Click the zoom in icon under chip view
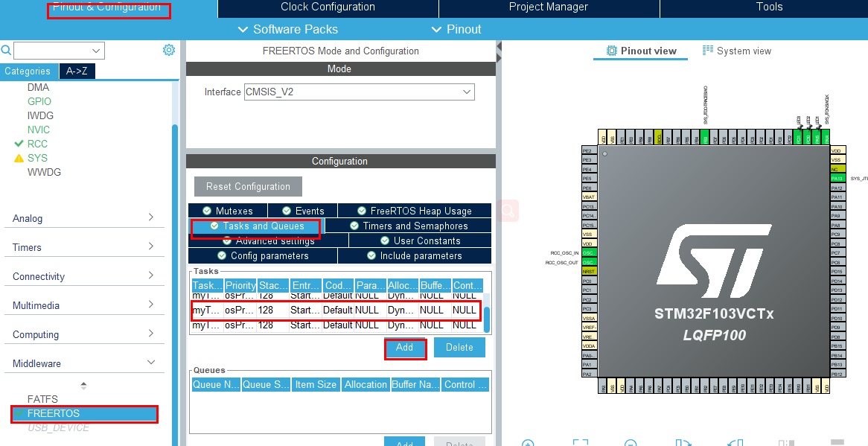Image resolution: width=868 pixels, height=446 pixels. [528, 443]
